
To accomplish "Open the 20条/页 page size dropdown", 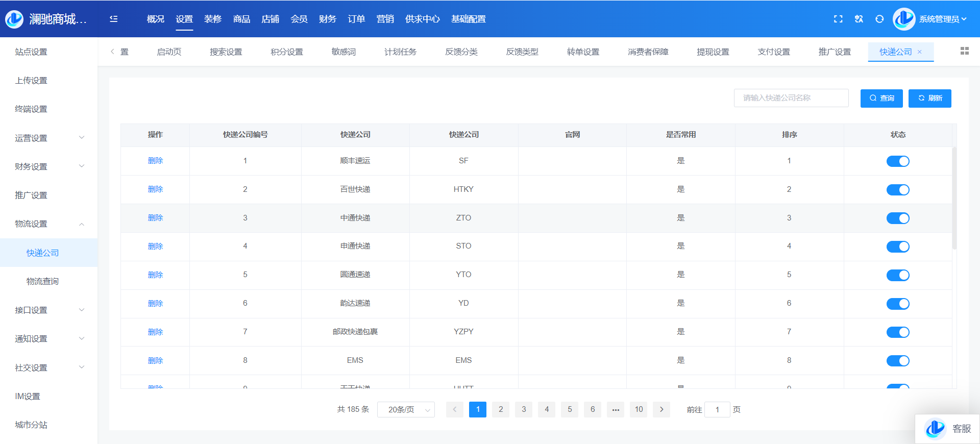I will pos(406,409).
